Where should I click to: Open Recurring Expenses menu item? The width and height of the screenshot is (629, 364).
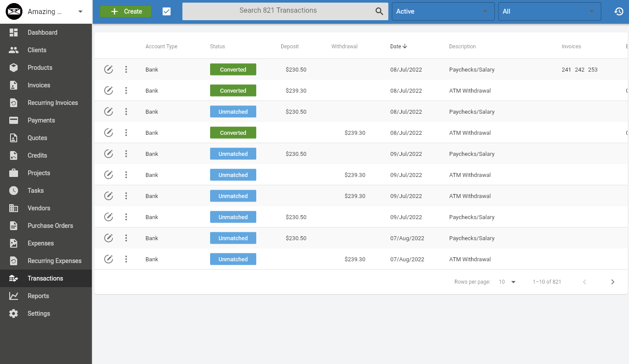pos(46,261)
